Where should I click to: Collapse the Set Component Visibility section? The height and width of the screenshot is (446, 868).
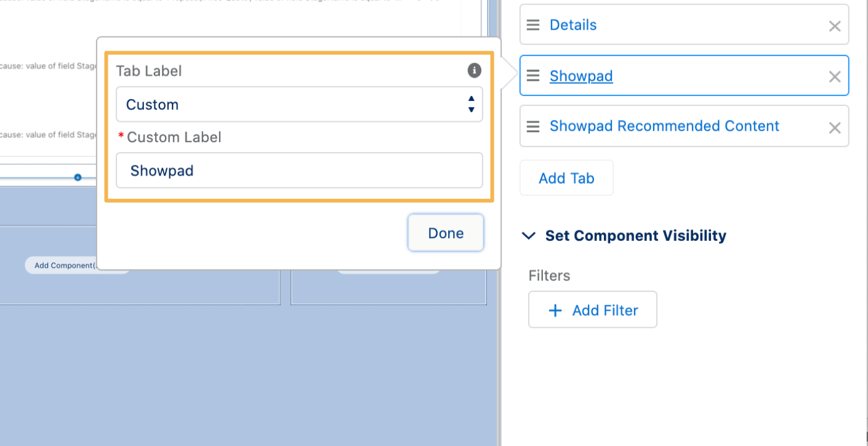[528, 235]
